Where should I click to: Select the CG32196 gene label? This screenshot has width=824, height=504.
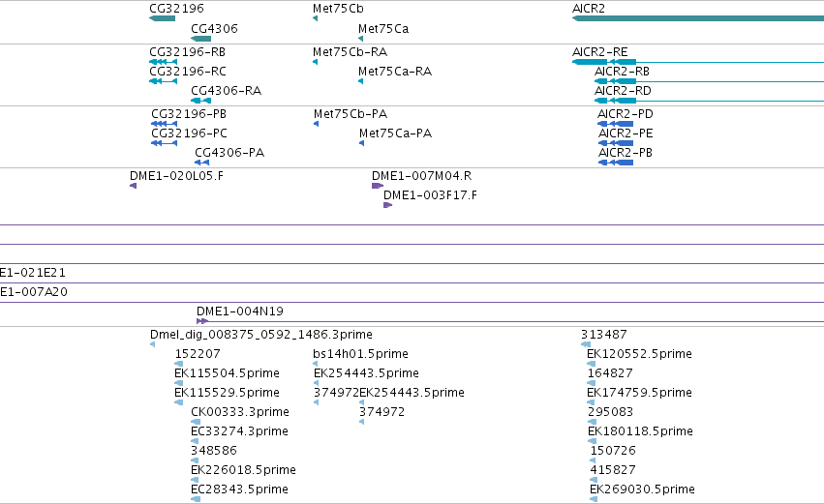click(x=176, y=9)
